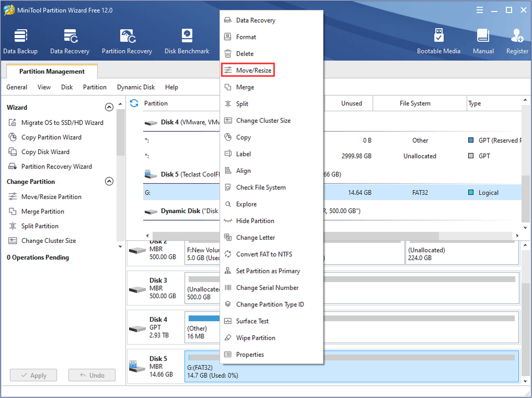The height and width of the screenshot is (398, 532).
Task: Select the 224.0 GB Unallocated block
Action: 462,253
